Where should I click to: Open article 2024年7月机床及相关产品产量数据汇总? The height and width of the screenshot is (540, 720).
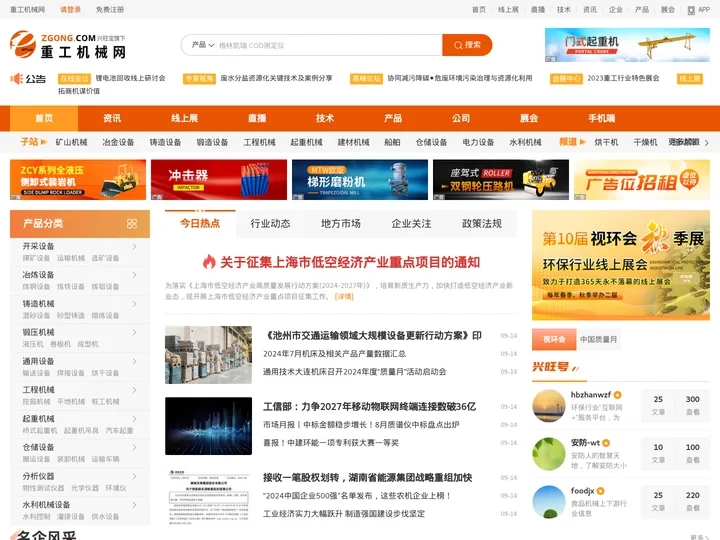334,354
